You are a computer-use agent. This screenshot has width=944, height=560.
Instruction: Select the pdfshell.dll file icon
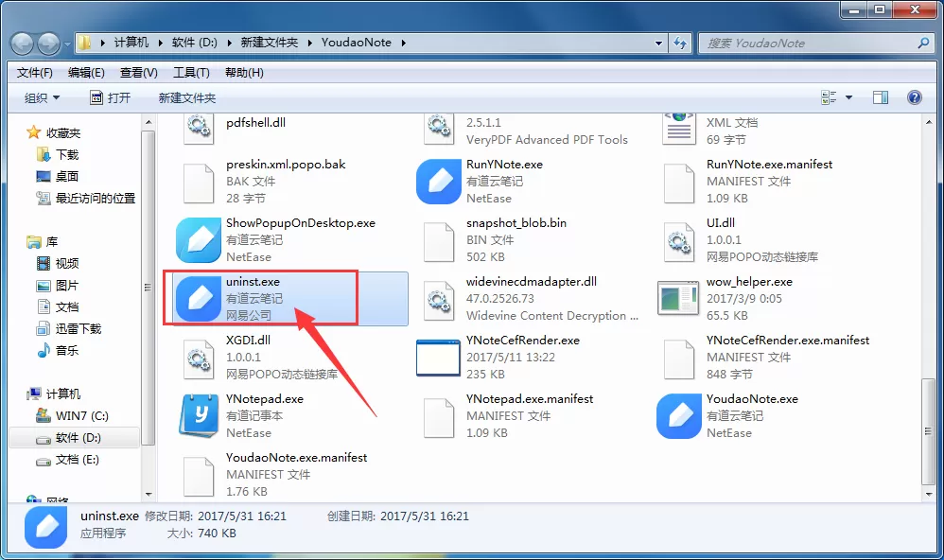pyautogui.click(x=198, y=128)
